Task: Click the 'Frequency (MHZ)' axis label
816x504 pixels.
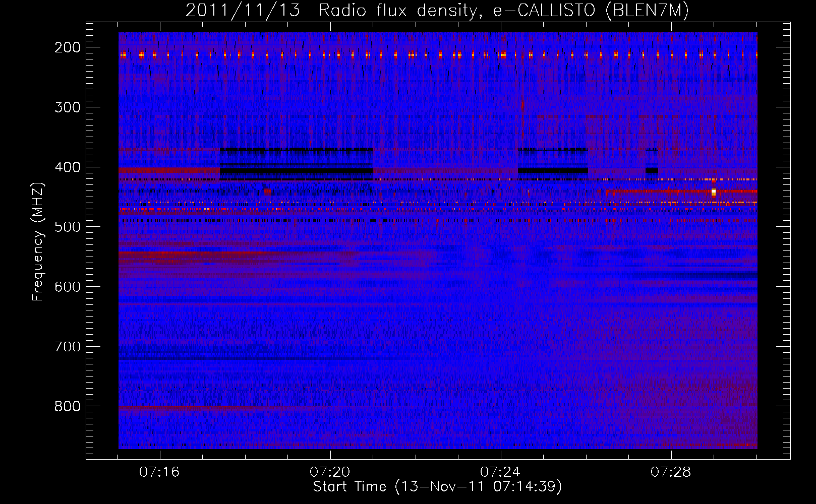Action: 38,241
